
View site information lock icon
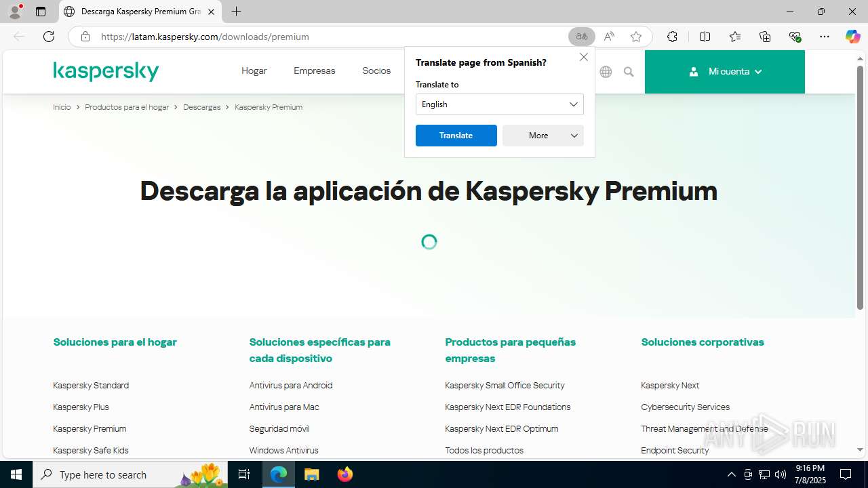pos(85,37)
